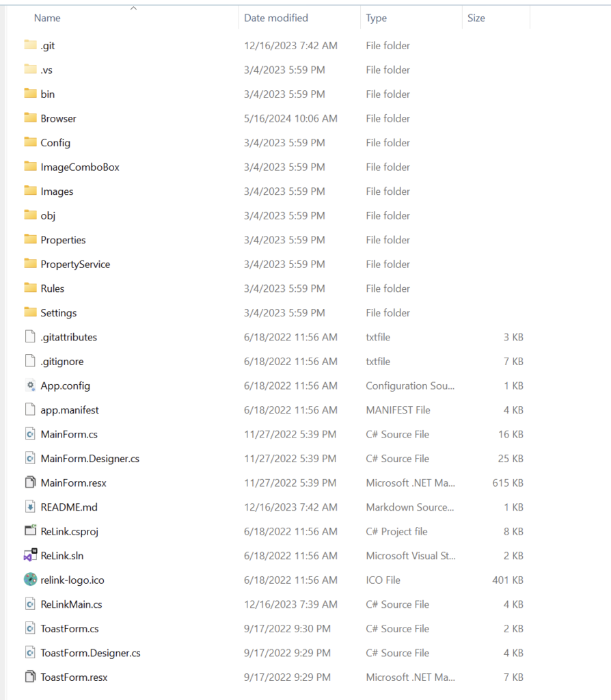
Task: Click the file name App.config
Action: tap(65, 386)
